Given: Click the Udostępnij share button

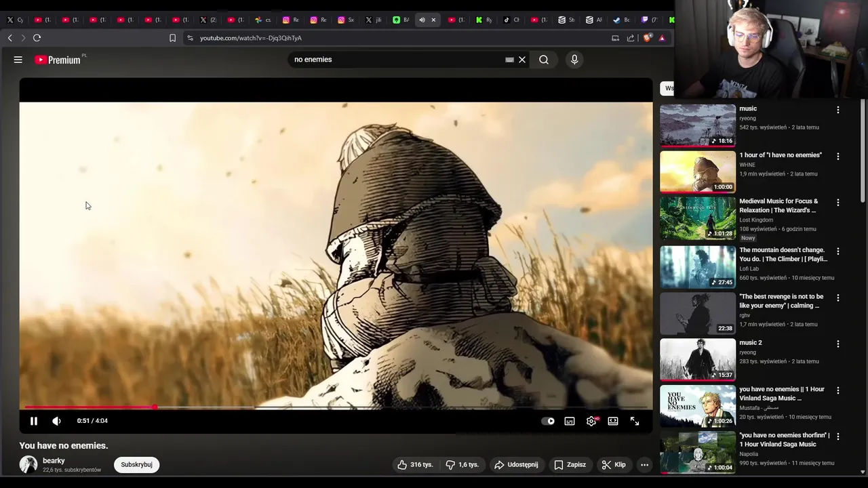Looking at the screenshot, I should pos(516,465).
